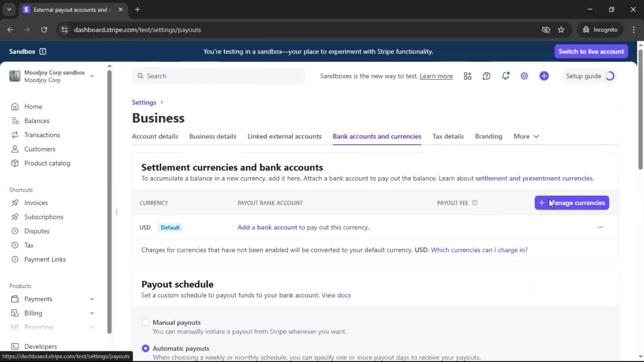Image resolution: width=644 pixels, height=362 pixels.
Task: Expand the More tabs dropdown
Action: tap(526, 136)
